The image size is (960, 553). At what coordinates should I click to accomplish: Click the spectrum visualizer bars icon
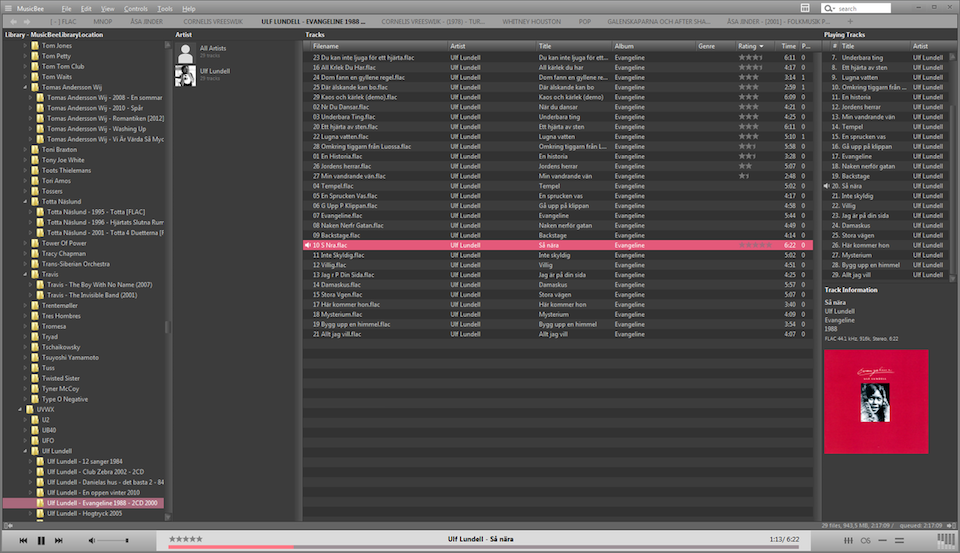(x=946, y=541)
